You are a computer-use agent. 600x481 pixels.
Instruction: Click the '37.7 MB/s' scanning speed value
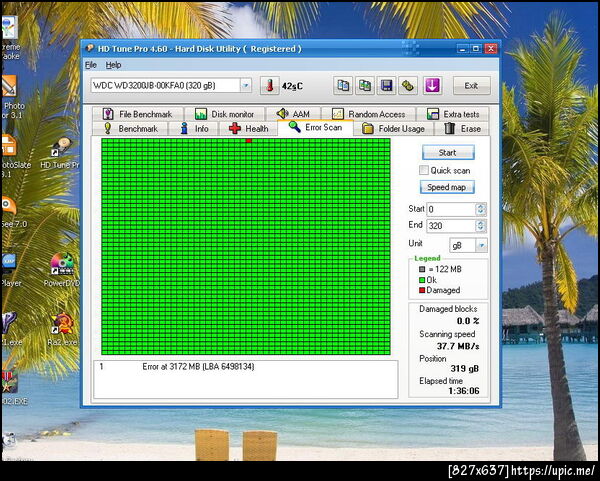[458, 346]
